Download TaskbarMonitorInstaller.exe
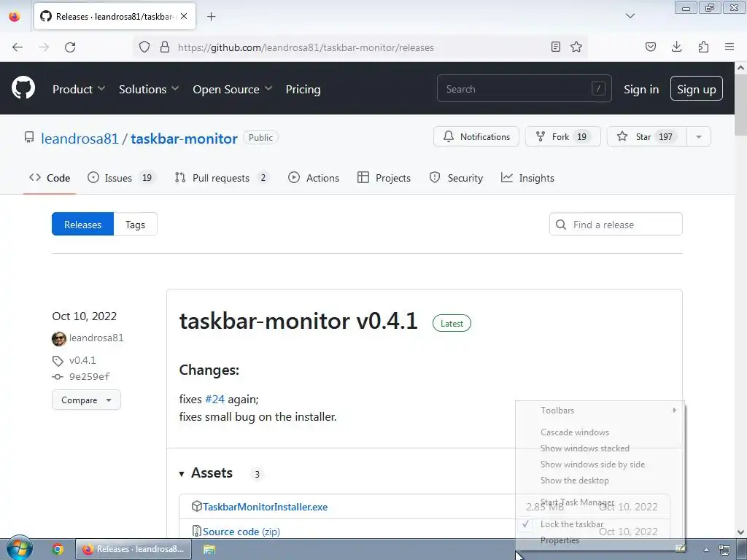Viewport: 747px width, 560px height. (x=265, y=507)
